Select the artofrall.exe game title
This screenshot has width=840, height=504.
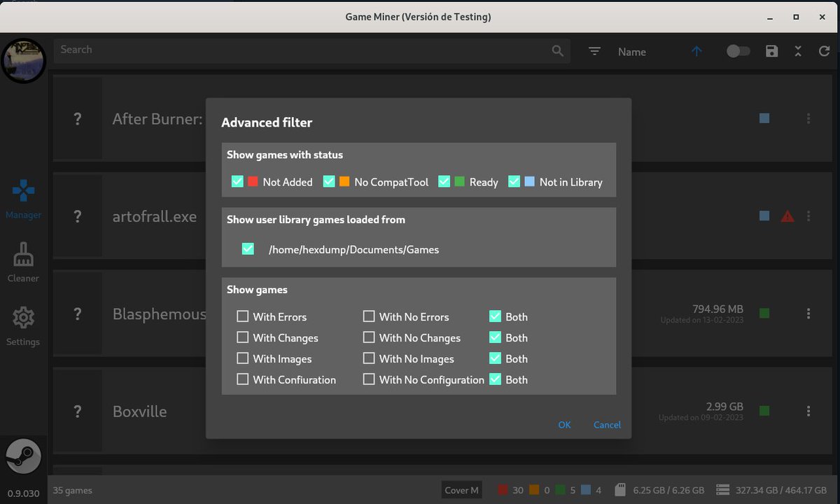155,216
